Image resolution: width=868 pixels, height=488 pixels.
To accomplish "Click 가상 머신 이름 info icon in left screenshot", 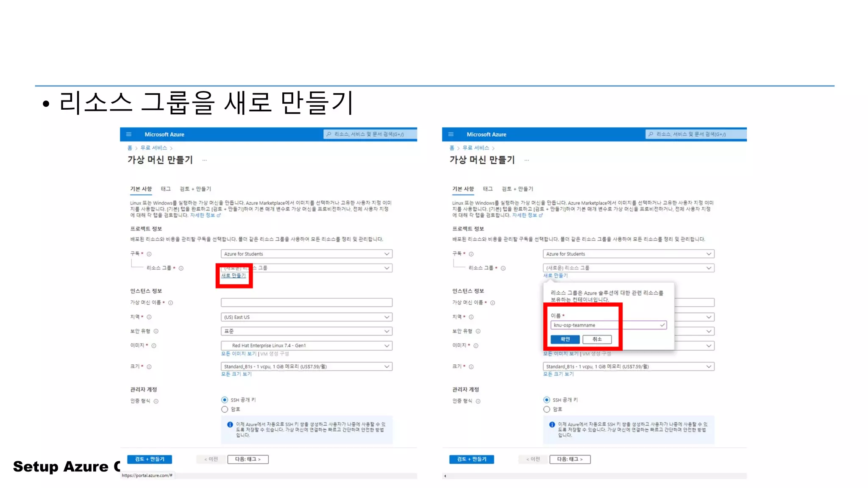I will (170, 303).
